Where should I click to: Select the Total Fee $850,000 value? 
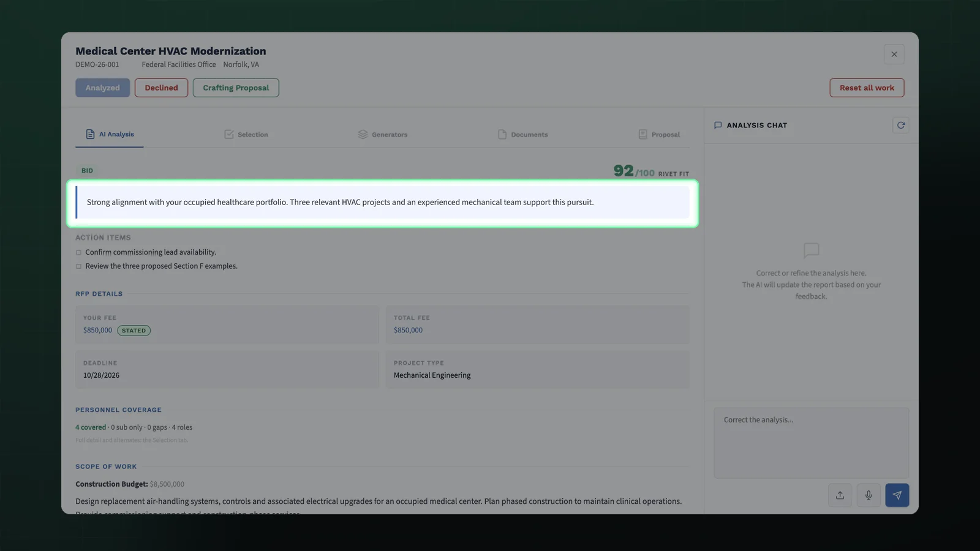click(408, 331)
